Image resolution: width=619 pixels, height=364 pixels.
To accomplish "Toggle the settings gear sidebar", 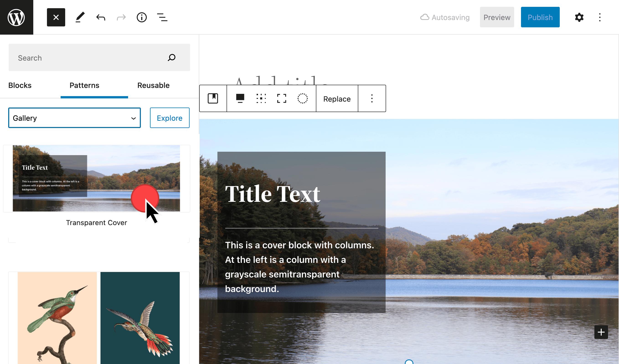I will pyautogui.click(x=579, y=17).
